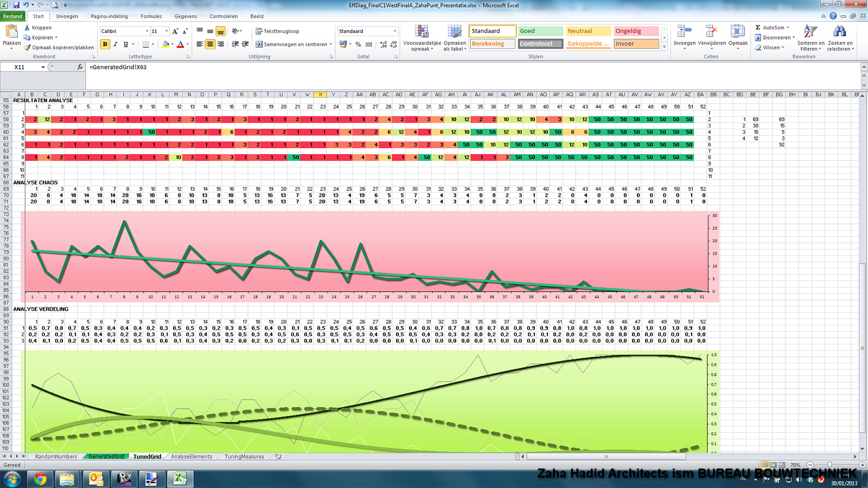Click the red font color A
This screenshot has width=868, height=488.
pyautogui.click(x=180, y=44)
